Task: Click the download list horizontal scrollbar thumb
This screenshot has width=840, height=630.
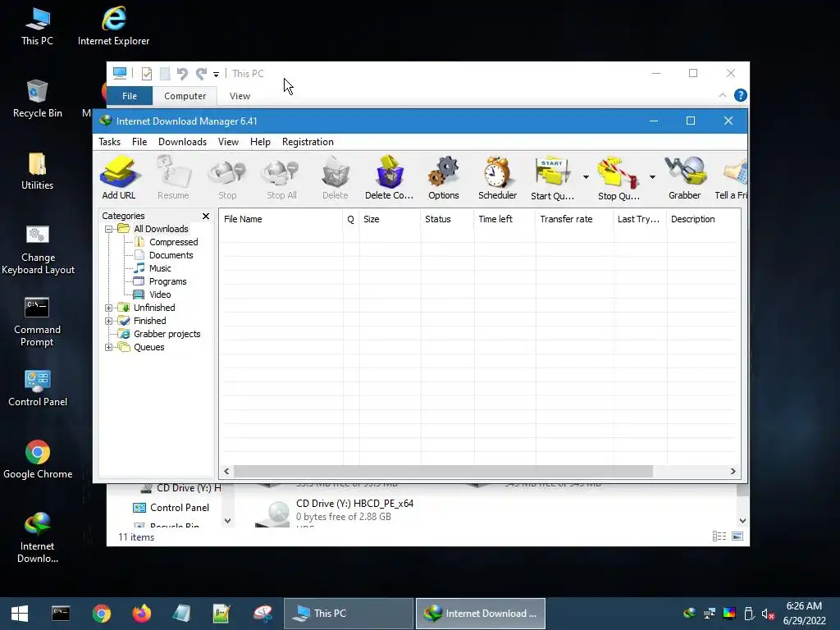Action: pos(443,472)
